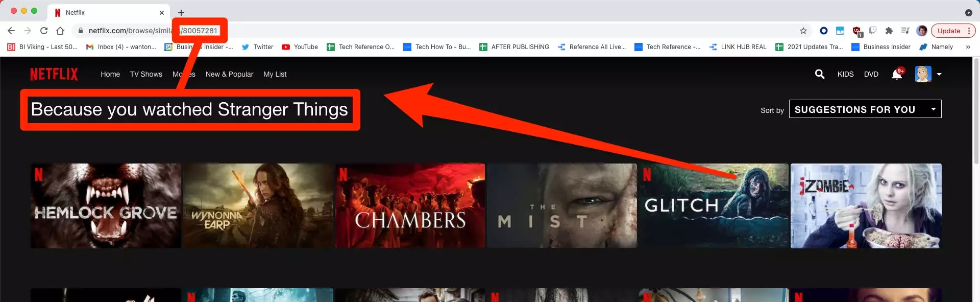Open the media control playlist icon
The height and width of the screenshot is (302, 980).
pyautogui.click(x=905, y=31)
